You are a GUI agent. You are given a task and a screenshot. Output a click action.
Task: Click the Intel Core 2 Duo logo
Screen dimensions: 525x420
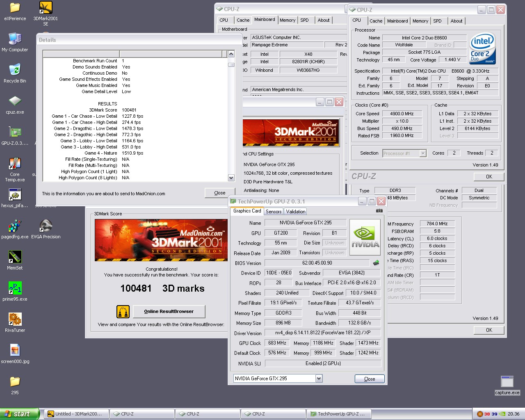click(x=482, y=48)
